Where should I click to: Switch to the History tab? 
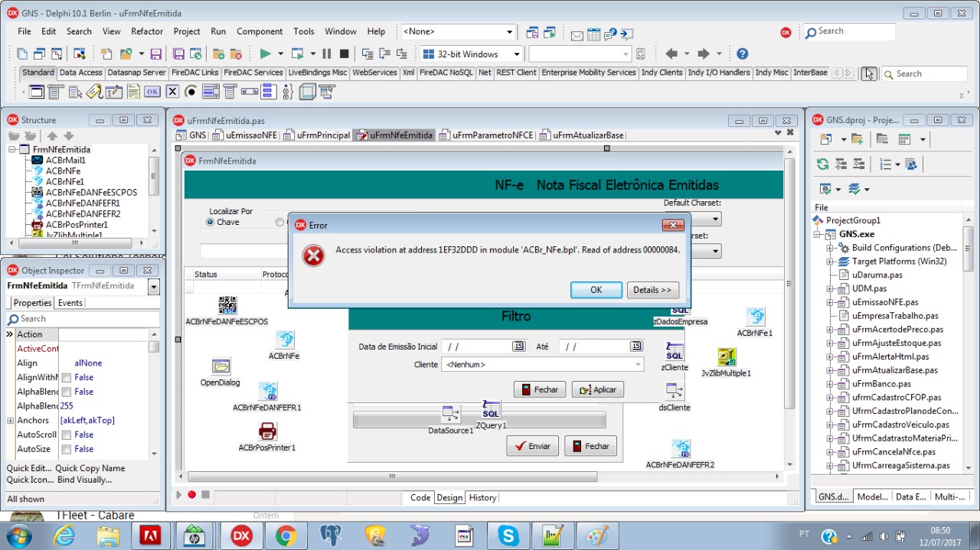pyautogui.click(x=482, y=497)
